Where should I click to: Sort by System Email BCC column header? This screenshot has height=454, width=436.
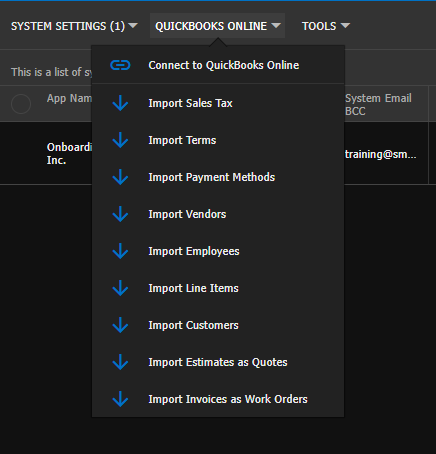point(378,104)
